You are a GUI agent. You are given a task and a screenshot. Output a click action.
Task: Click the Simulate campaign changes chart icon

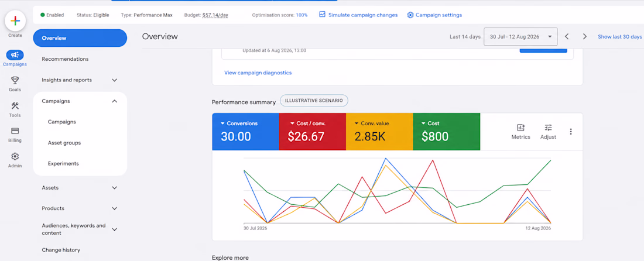322,15
